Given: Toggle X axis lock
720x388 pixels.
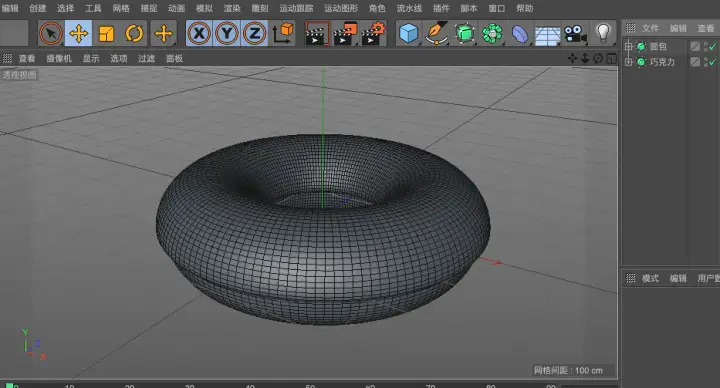Looking at the screenshot, I should 199,34.
